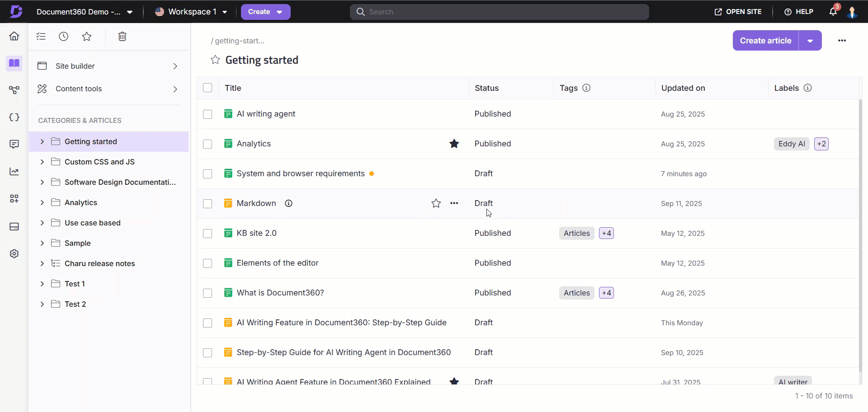Open more options for the Markdown article
Viewport: 868px width, 412px height.
[x=454, y=203]
